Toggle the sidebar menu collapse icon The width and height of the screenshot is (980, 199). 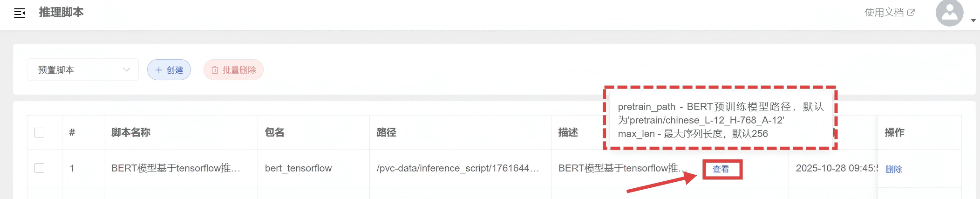pyautogui.click(x=20, y=13)
